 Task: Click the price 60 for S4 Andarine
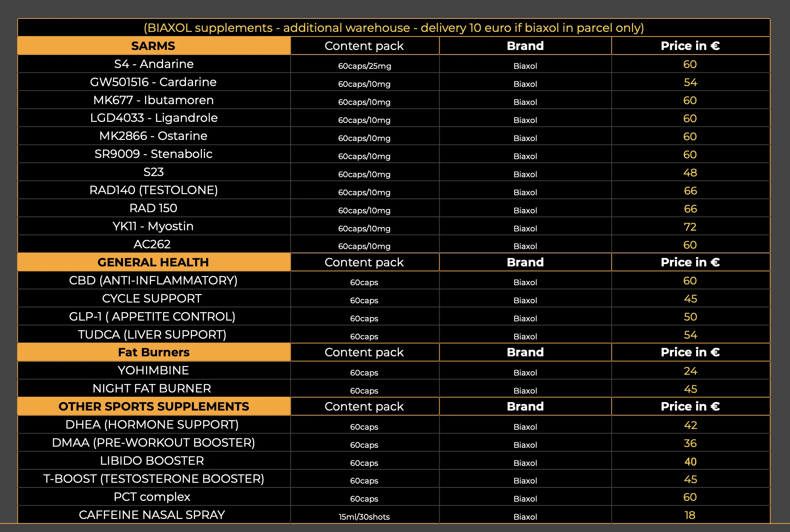pos(690,64)
